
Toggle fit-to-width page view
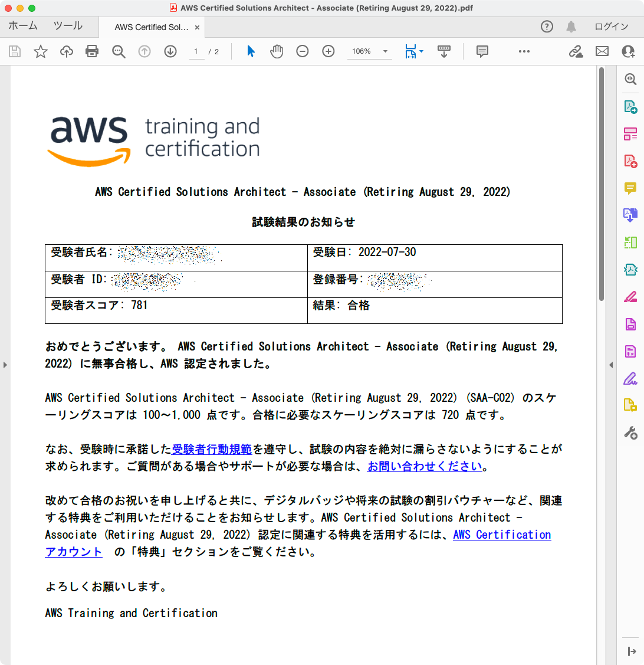(x=411, y=52)
